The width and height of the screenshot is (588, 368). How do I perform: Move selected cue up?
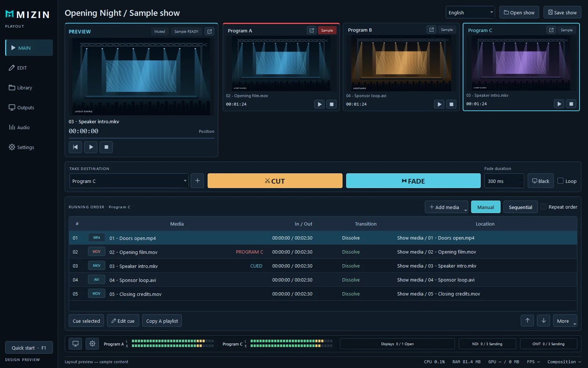tap(527, 321)
